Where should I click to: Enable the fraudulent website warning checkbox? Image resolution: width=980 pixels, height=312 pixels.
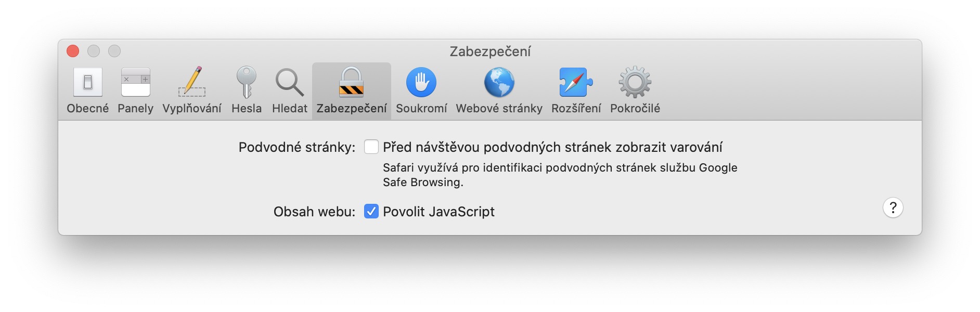371,147
